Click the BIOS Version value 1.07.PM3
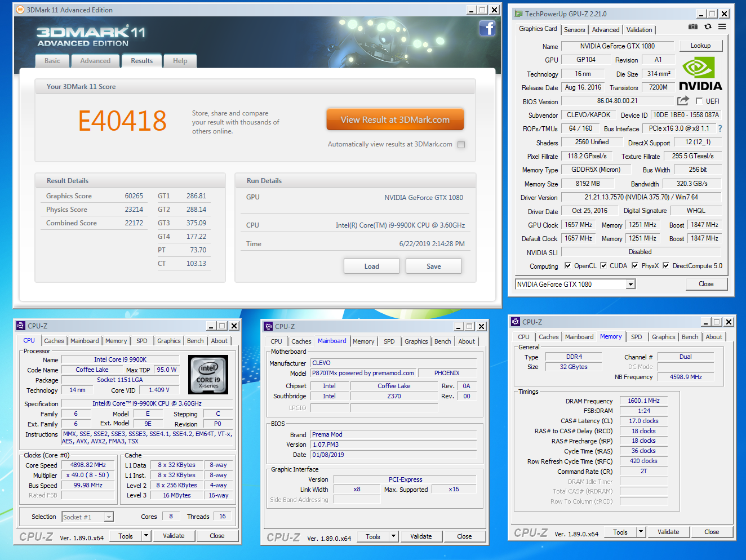This screenshot has width=746, height=560. 394,445
